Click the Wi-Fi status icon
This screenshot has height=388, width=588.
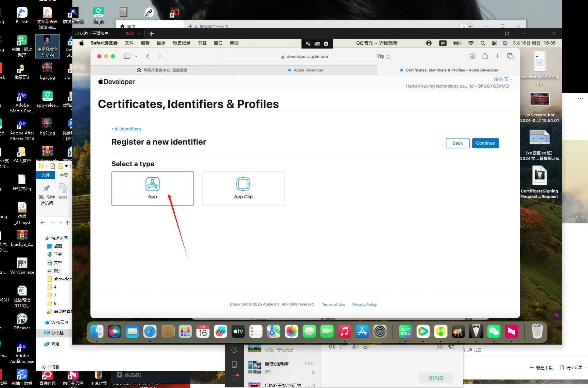tap(471, 43)
